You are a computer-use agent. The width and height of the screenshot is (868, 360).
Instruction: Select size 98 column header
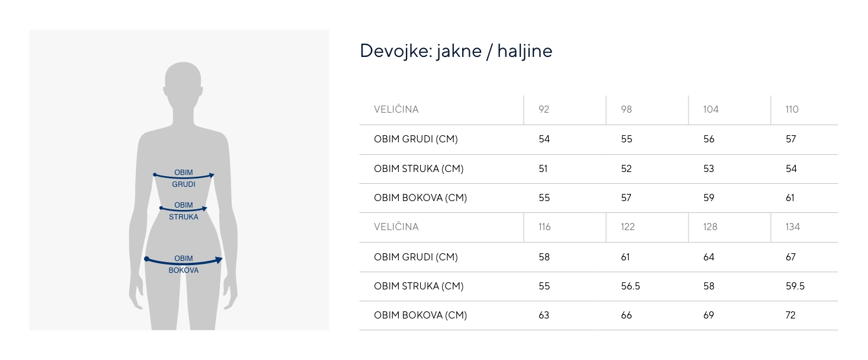coord(626,109)
